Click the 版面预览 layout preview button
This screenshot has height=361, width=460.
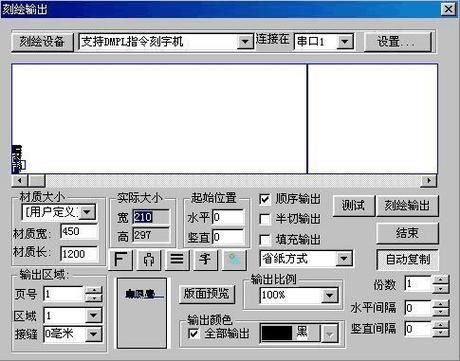[207, 294]
